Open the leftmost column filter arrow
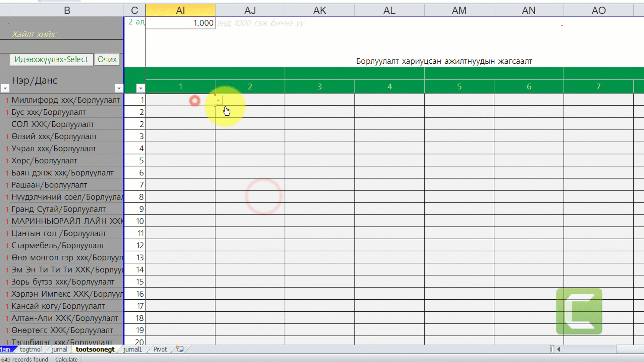 point(5,88)
